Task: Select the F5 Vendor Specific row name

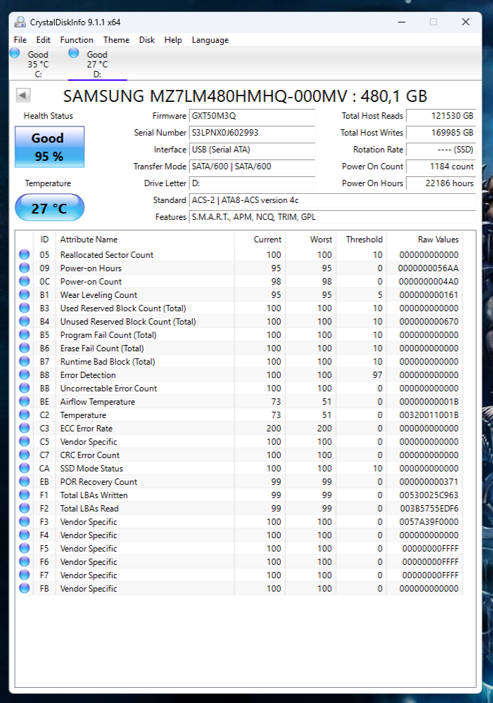Action: pyautogui.click(x=88, y=548)
